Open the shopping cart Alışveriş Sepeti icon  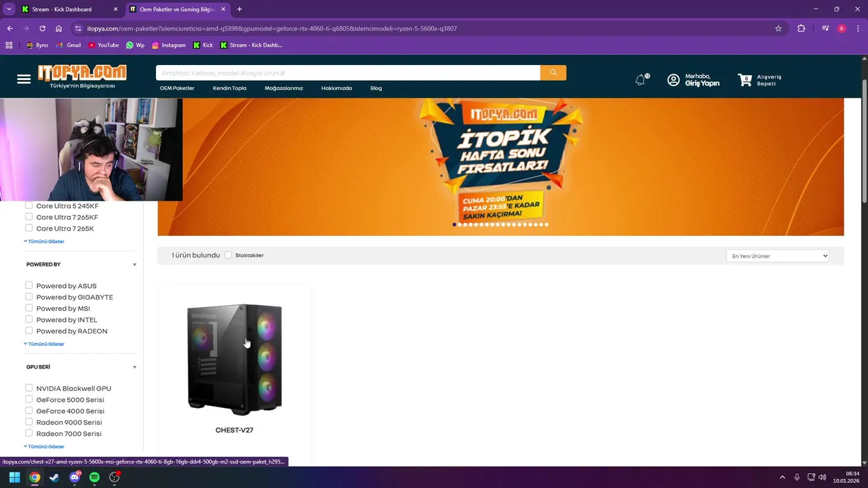pos(745,80)
